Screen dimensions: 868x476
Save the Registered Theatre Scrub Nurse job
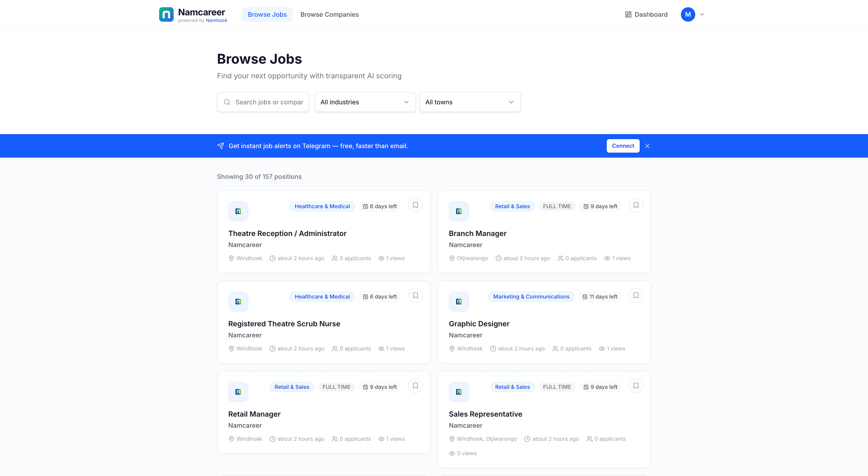415,295
